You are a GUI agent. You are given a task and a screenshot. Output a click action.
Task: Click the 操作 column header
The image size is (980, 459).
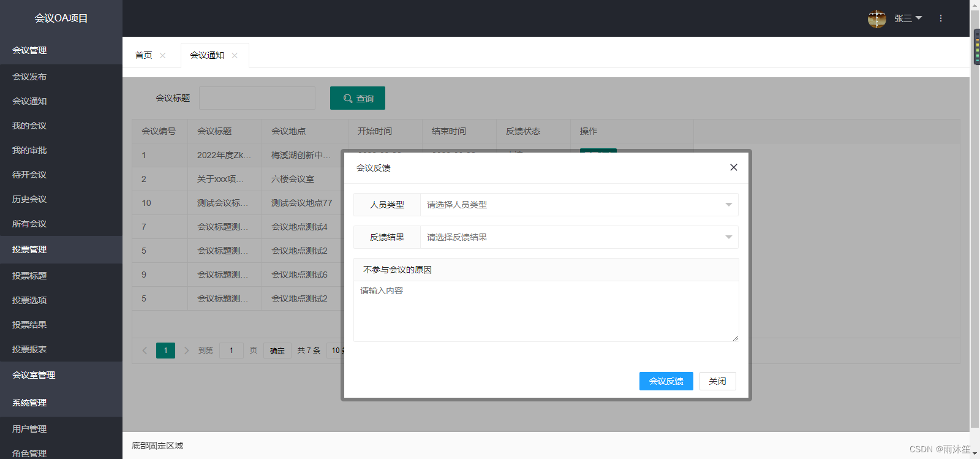[x=631, y=131]
